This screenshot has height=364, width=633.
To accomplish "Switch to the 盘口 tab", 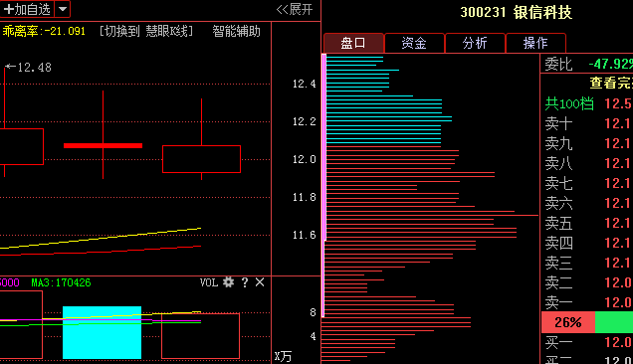I will 353,43.
